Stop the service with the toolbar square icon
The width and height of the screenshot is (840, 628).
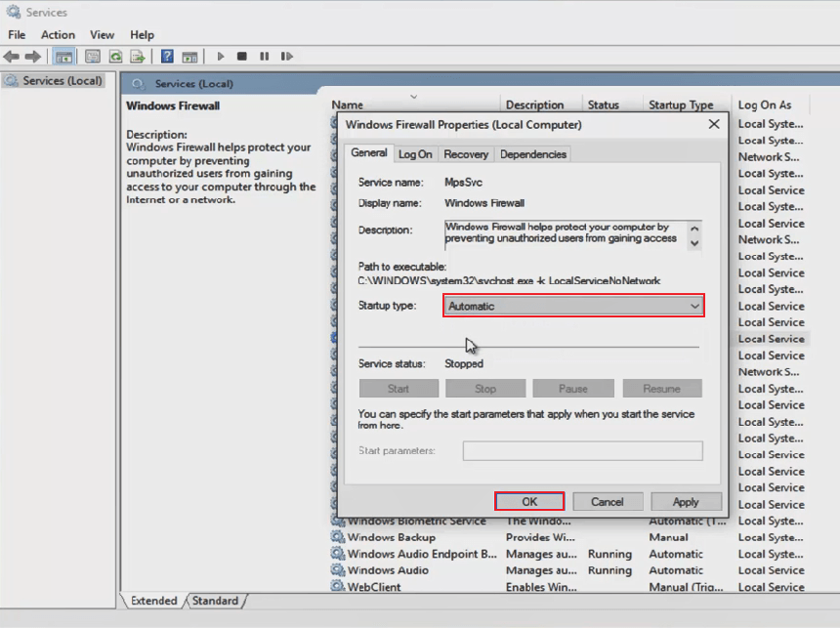(242, 57)
